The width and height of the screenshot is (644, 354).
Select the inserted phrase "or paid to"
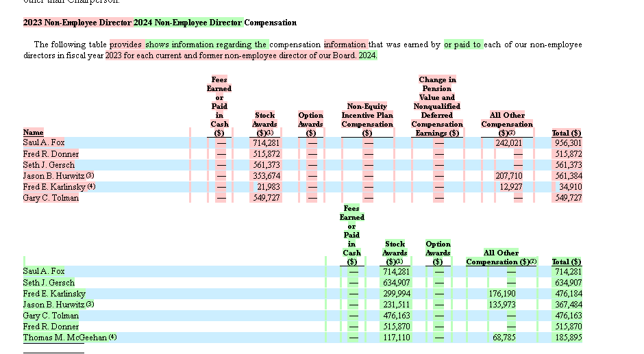(x=463, y=45)
